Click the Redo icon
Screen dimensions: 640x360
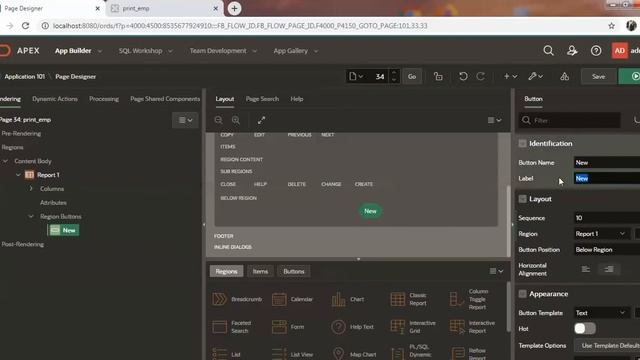pos(481,76)
